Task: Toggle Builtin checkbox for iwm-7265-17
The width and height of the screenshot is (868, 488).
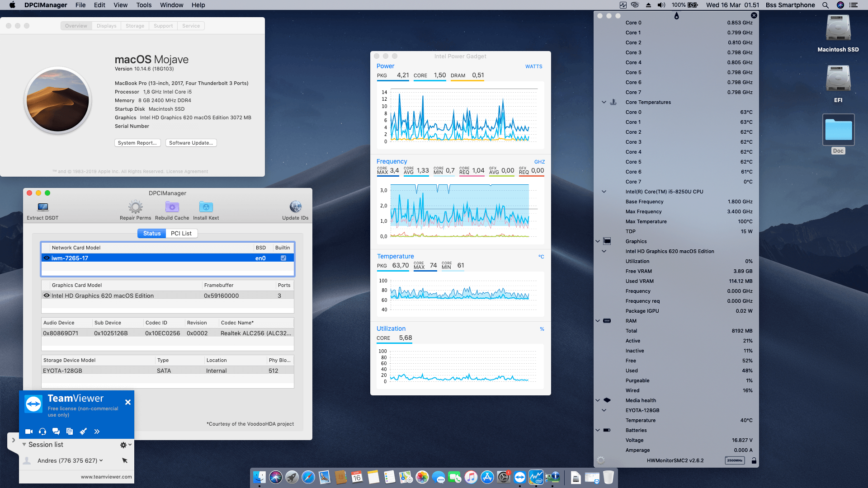Action: (283, 258)
